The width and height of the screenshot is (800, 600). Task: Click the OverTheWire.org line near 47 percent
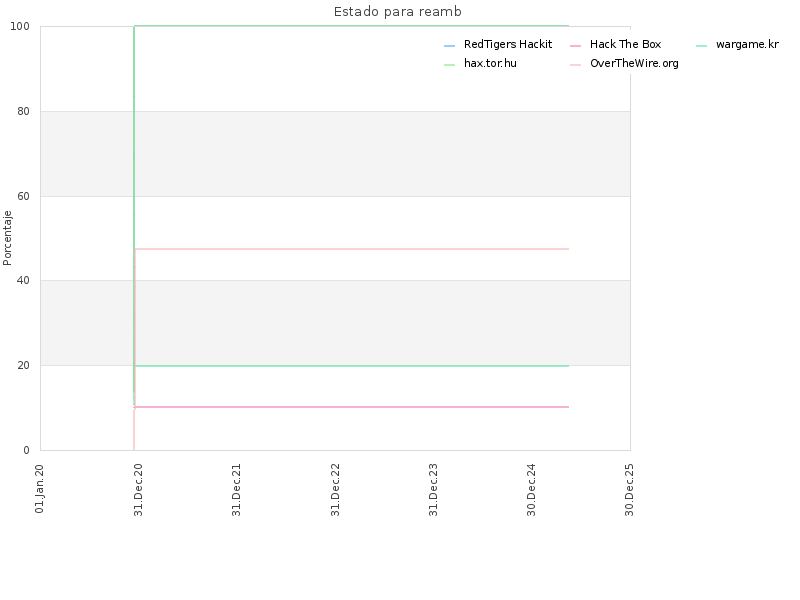click(352, 249)
